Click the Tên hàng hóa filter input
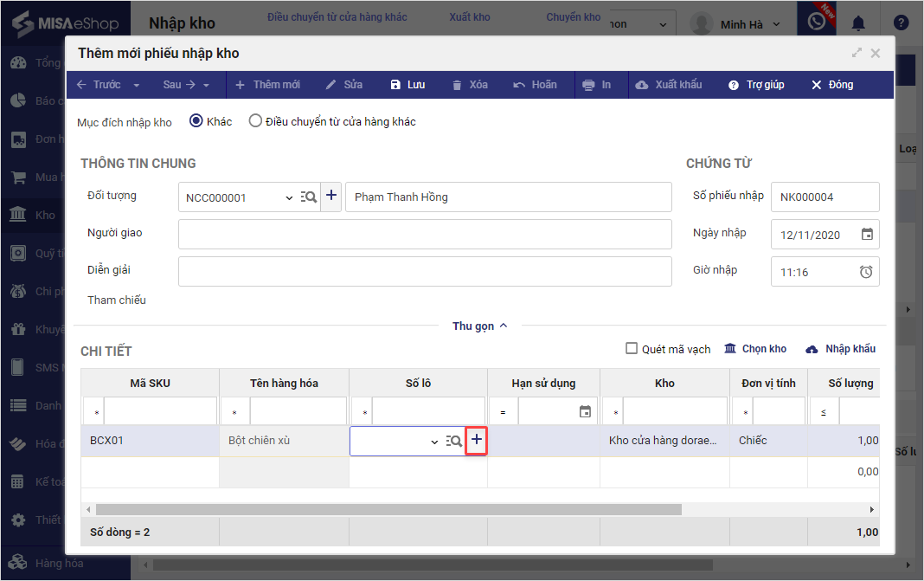This screenshot has width=924, height=581. click(x=298, y=411)
